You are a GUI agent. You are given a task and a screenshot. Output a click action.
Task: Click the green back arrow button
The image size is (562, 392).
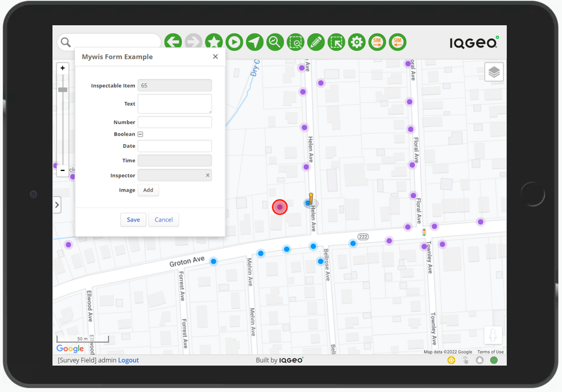[173, 42]
